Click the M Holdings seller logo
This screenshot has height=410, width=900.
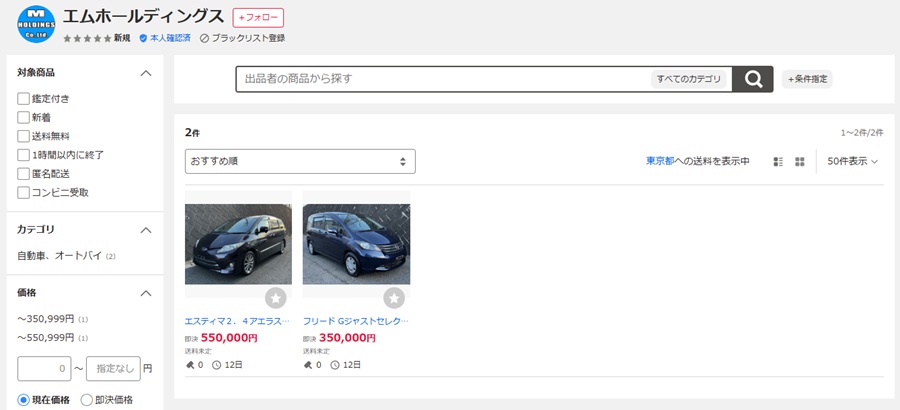tap(36, 24)
